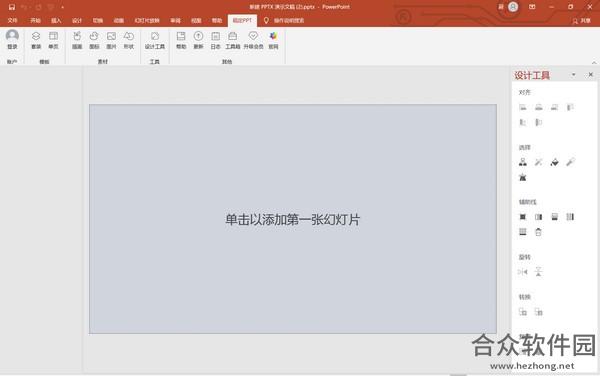
Task: Expand the quick access toolbar customize arrow
Action: tap(62, 7)
